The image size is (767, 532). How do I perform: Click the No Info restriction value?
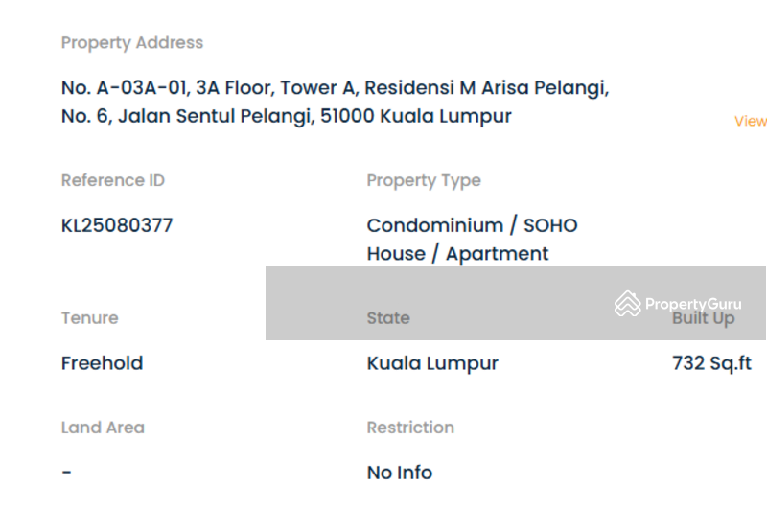pyautogui.click(x=400, y=473)
